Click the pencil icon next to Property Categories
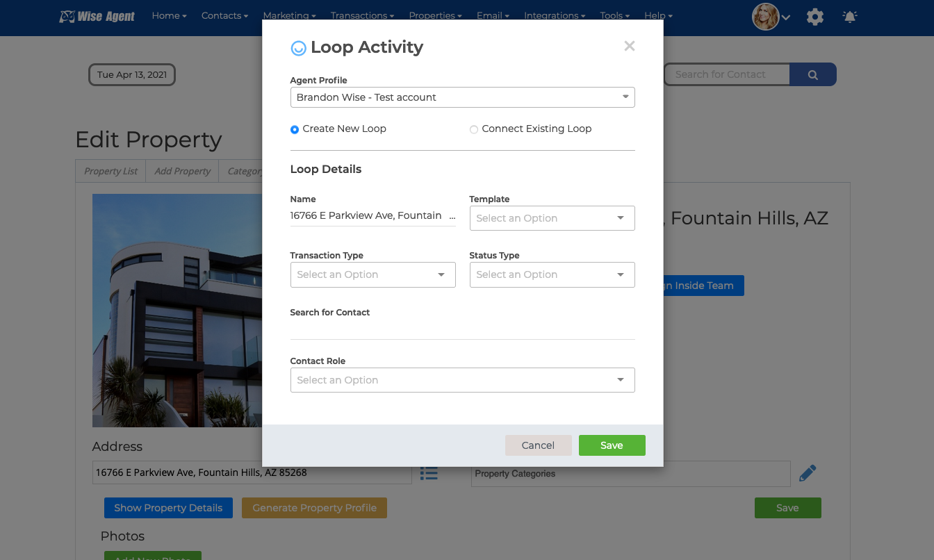 point(808,472)
